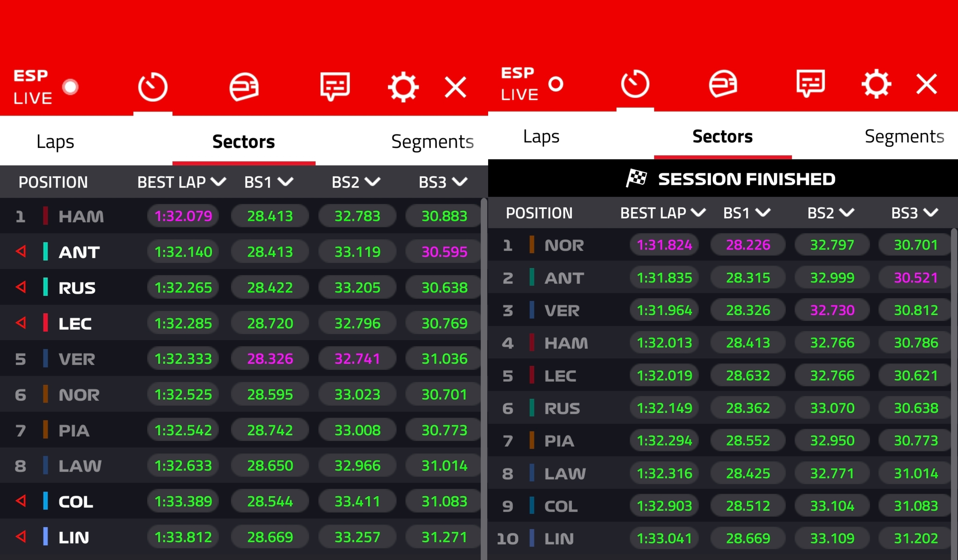Select LIN driver name in right panel
This screenshot has height=560, width=958.
pos(559,539)
